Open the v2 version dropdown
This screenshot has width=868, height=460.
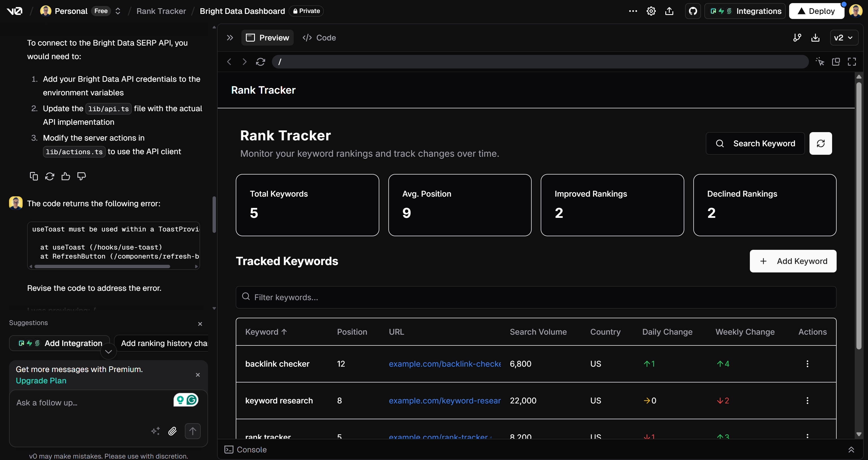(843, 37)
